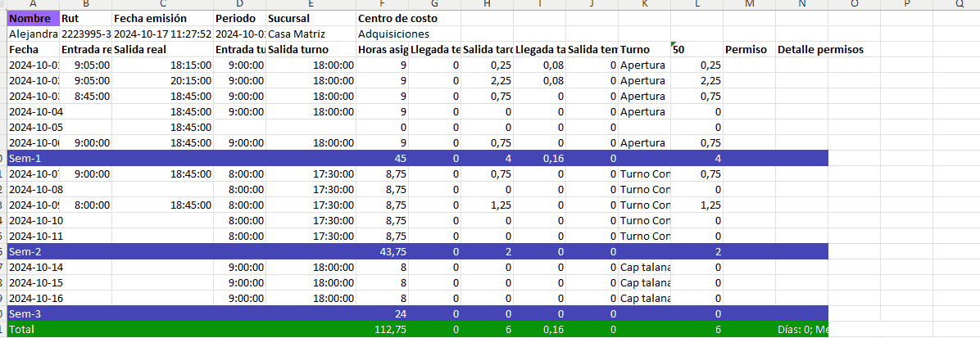Select the '20:15:00' salida real cell
The width and height of the screenshot is (980, 338).
pyautogui.click(x=162, y=80)
